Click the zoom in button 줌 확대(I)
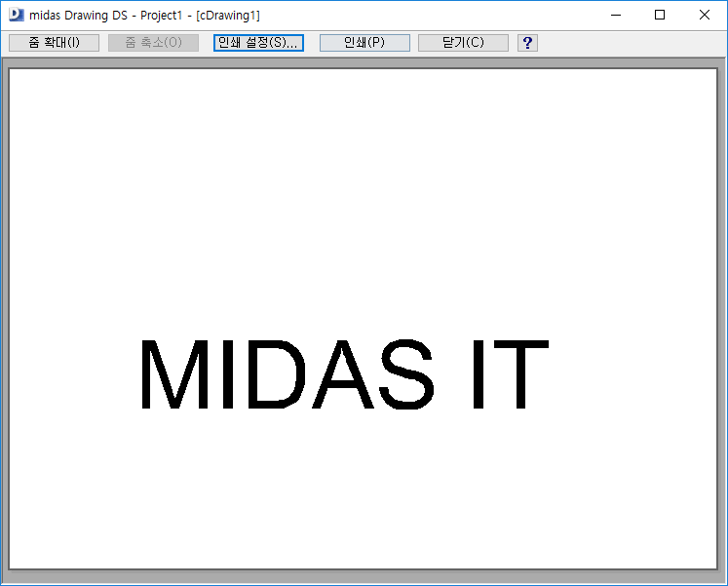 pyautogui.click(x=54, y=43)
